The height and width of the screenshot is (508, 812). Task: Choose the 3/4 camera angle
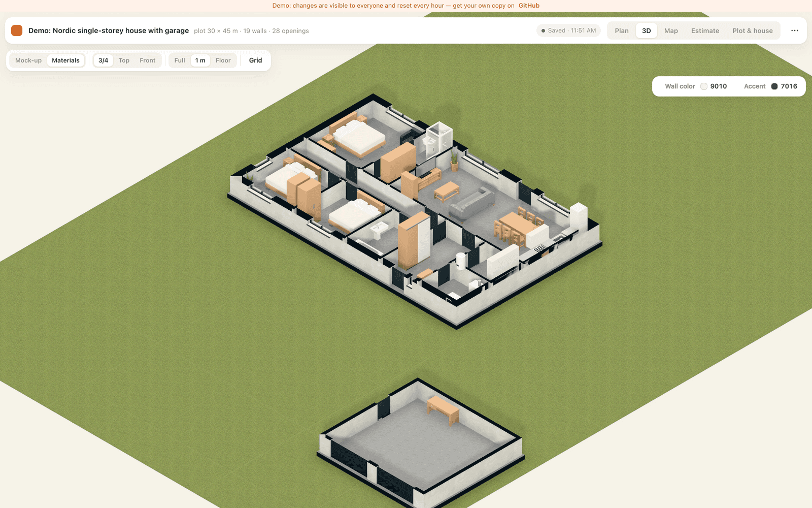103,60
